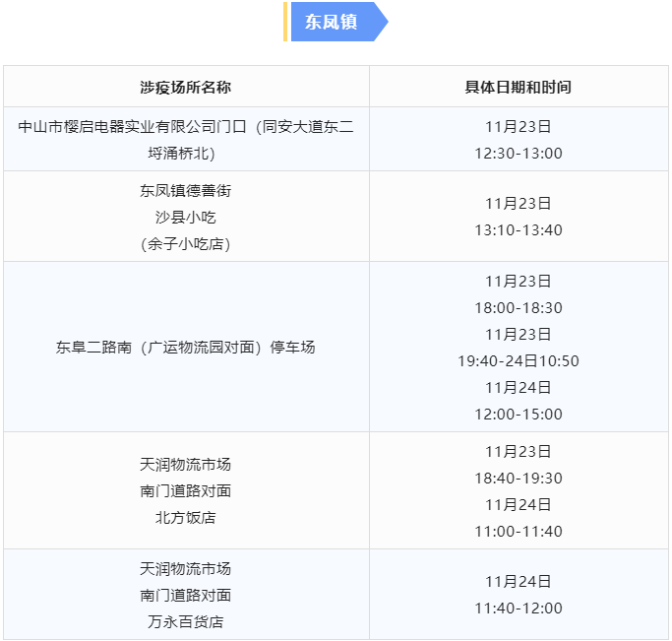The width and height of the screenshot is (672, 641).
Task: Click the 18:40-19:30 time entry
Action: [519, 479]
